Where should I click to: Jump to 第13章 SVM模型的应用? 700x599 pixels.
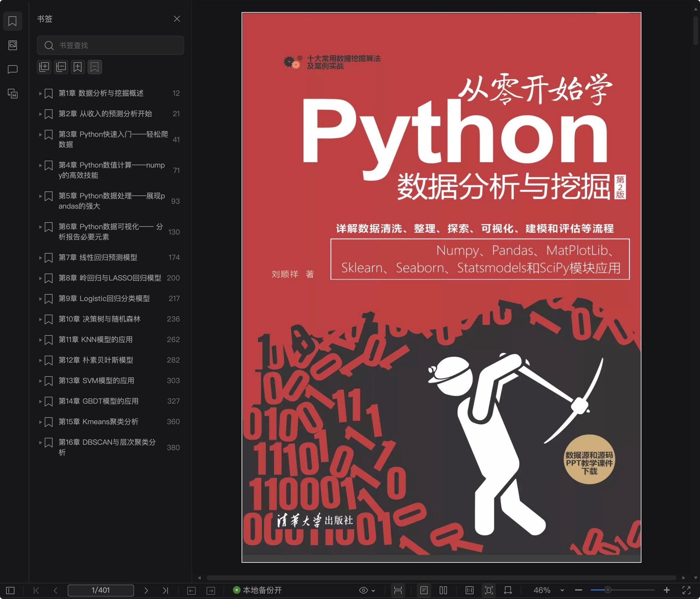tap(97, 381)
